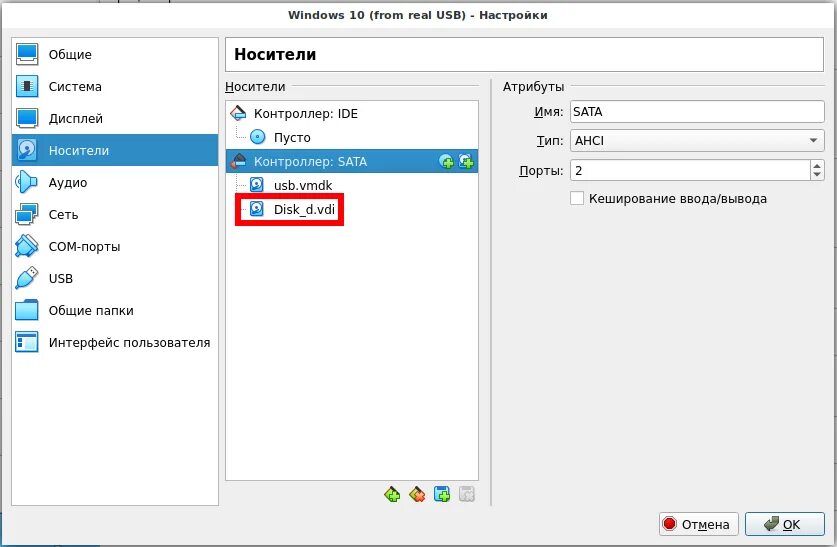Click the Интерфейс пользователя layout icon
The height and width of the screenshot is (547, 837).
(27, 343)
